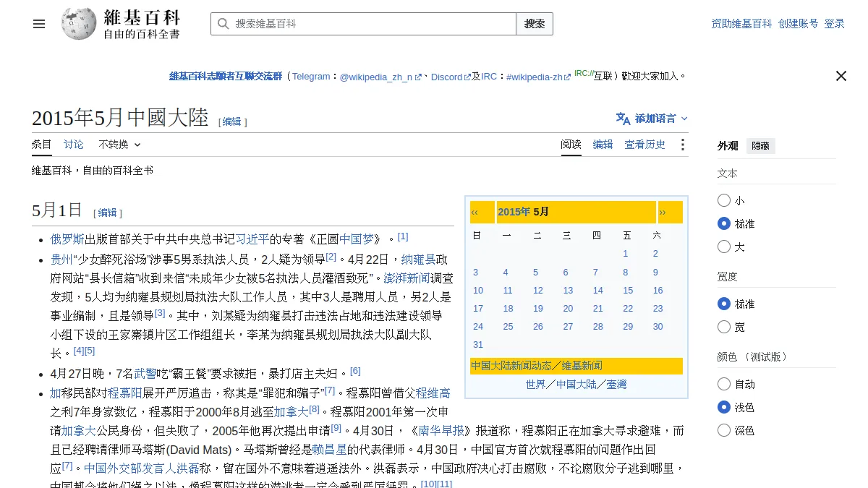This screenshot has height=488, width=868.
Task: Select calendar day 31
Action: coord(478,345)
